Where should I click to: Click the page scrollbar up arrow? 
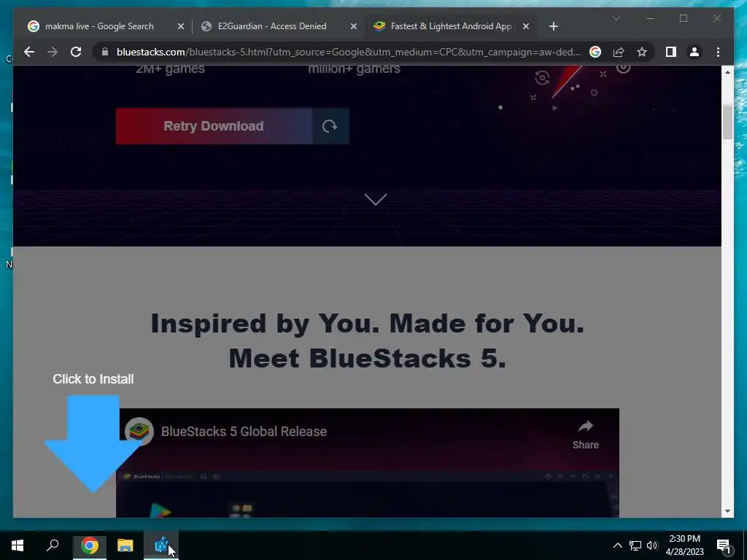(x=727, y=72)
